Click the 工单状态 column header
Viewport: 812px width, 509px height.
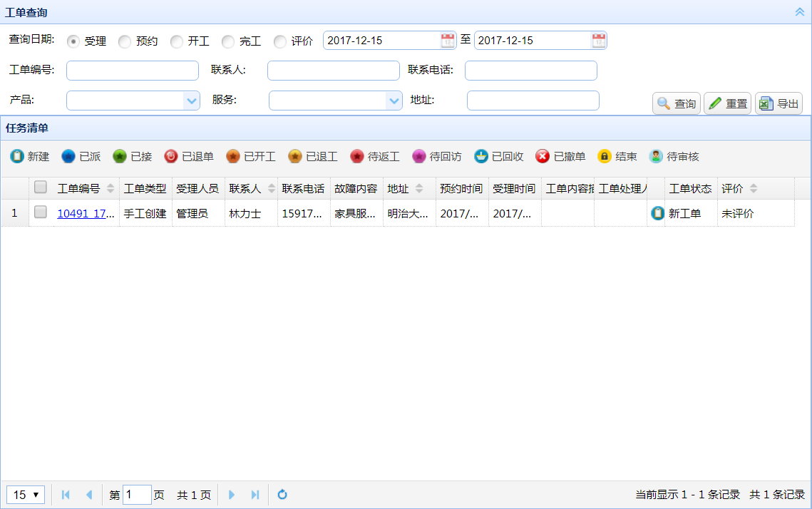point(690,189)
